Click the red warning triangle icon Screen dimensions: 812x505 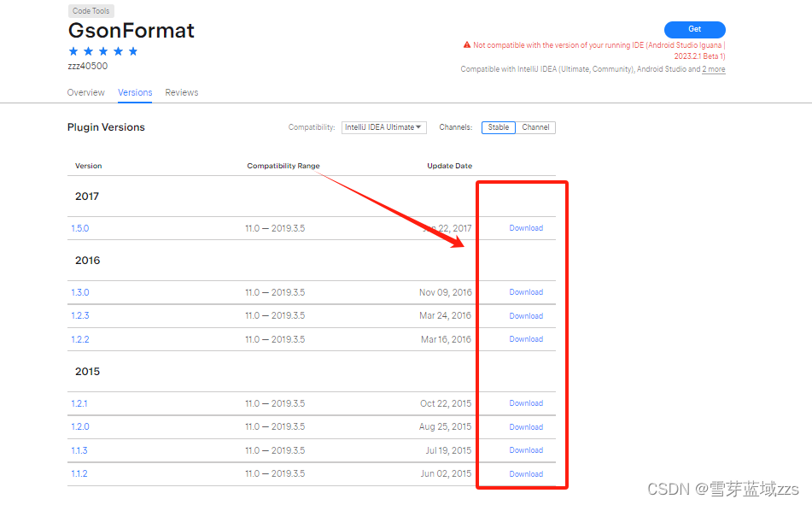point(466,45)
